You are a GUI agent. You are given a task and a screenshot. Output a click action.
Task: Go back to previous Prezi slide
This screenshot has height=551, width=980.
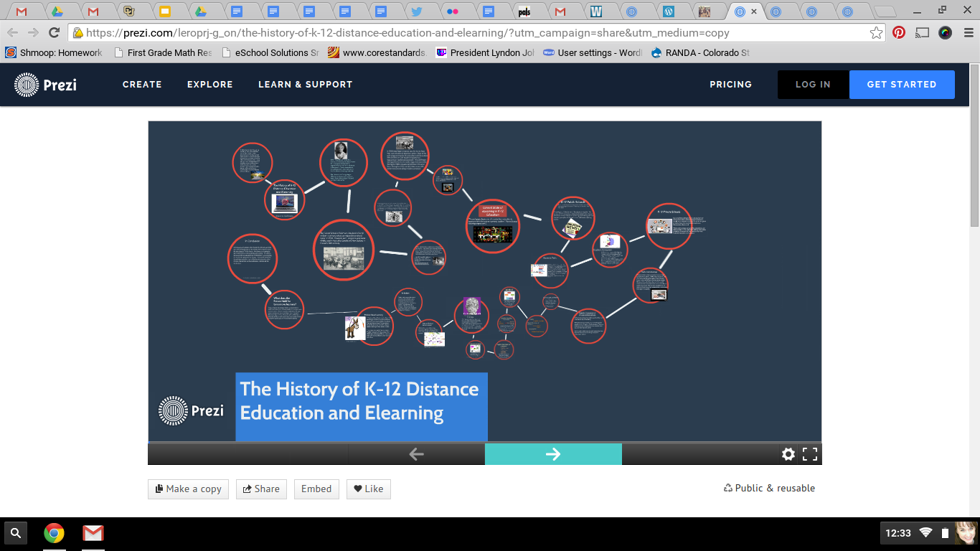coord(416,454)
